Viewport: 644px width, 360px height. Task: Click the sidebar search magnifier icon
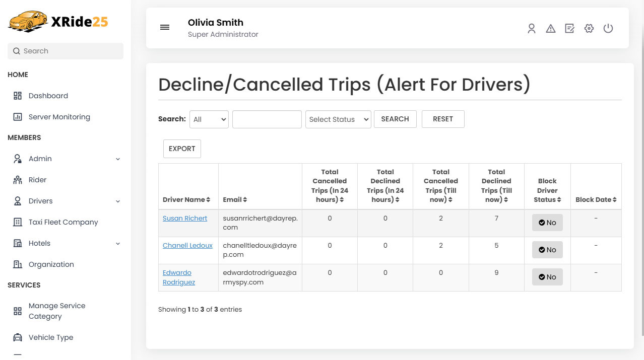[17, 51]
